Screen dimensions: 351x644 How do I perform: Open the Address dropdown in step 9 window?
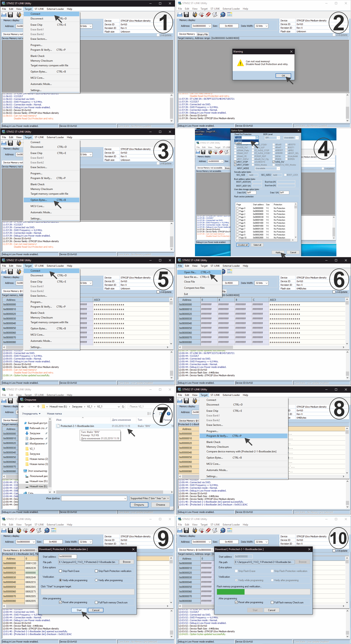[34, 542]
